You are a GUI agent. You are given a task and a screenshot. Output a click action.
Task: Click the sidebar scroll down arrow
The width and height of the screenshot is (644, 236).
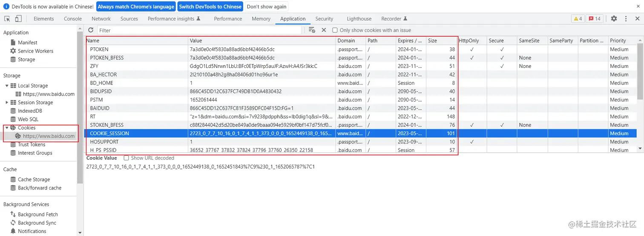[80, 233]
